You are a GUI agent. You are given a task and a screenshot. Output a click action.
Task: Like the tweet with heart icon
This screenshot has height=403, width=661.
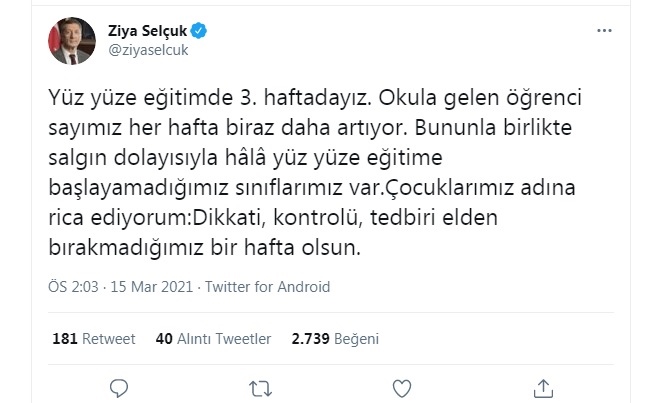[402, 387]
